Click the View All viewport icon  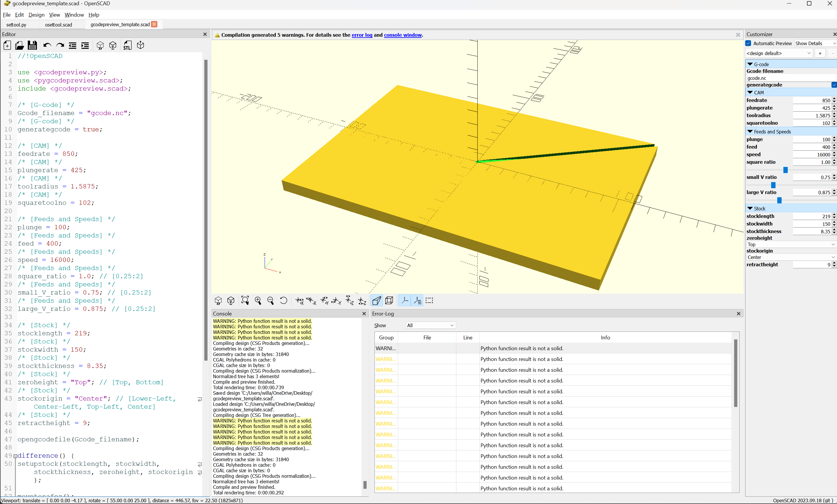point(245,301)
